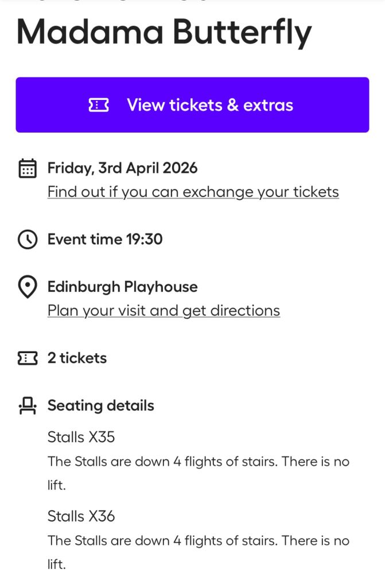Tap the 2 tickets label
The width and height of the screenshot is (385, 588).
(x=77, y=358)
